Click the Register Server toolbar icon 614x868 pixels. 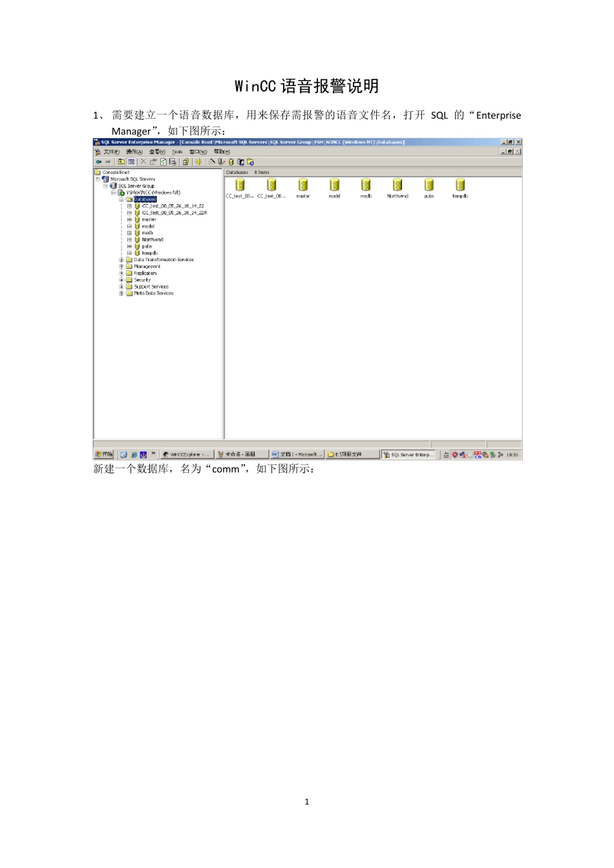[x=221, y=161]
